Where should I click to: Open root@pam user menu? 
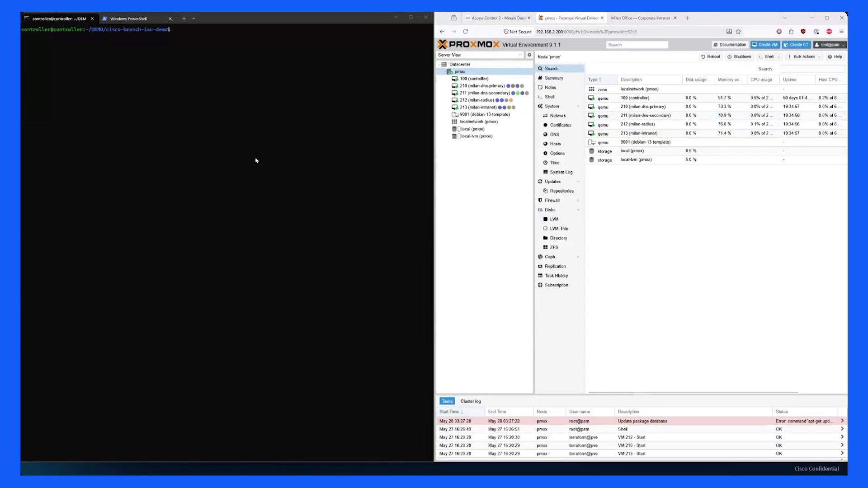tap(830, 45)
